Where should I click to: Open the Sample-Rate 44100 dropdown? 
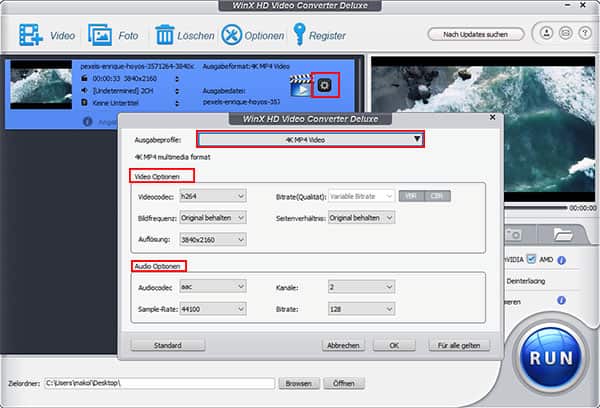[212, 308]
